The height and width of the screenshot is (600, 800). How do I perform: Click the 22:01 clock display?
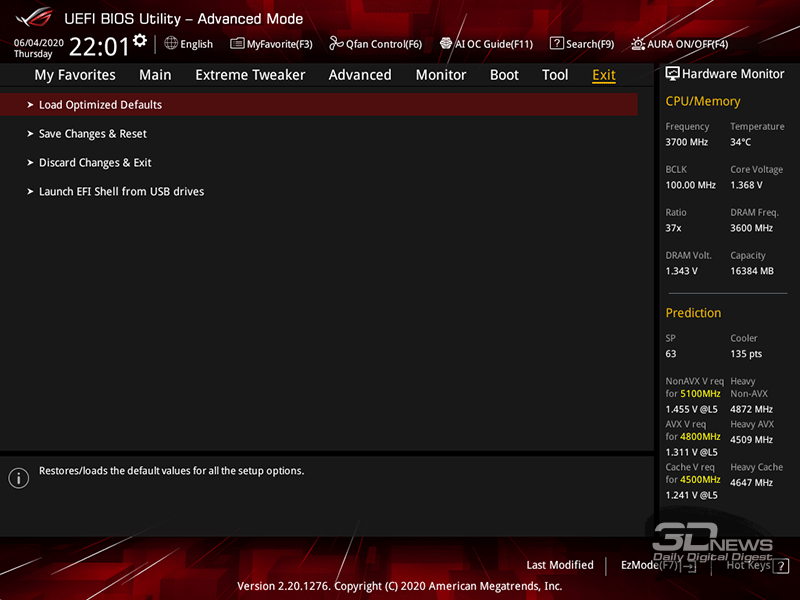99,47
